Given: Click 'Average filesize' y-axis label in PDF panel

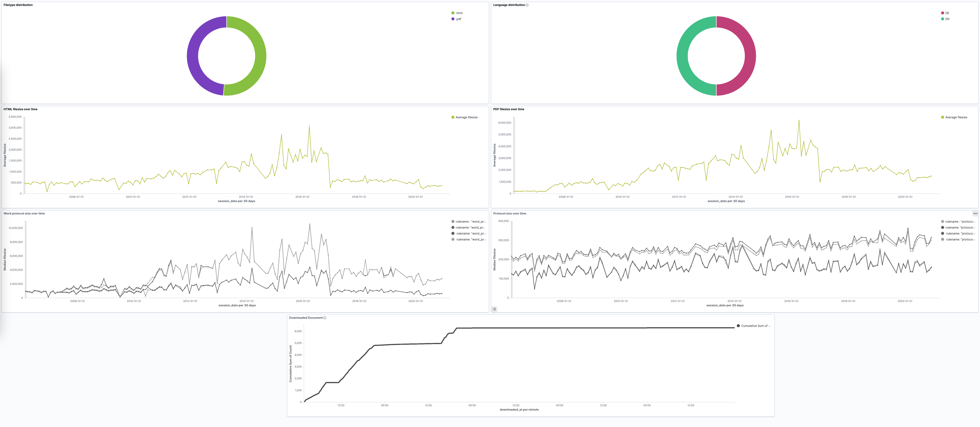Looking at the screenshot, I should [x=495, y=155].
